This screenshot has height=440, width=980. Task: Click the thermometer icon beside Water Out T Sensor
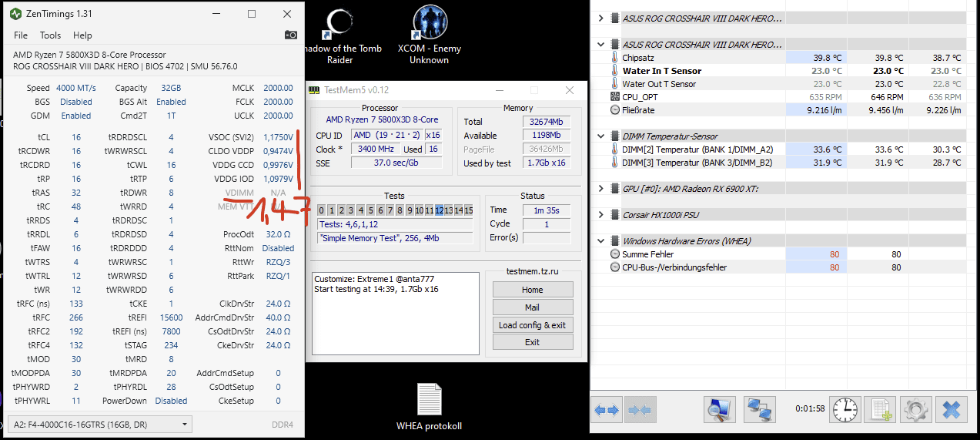614,84
